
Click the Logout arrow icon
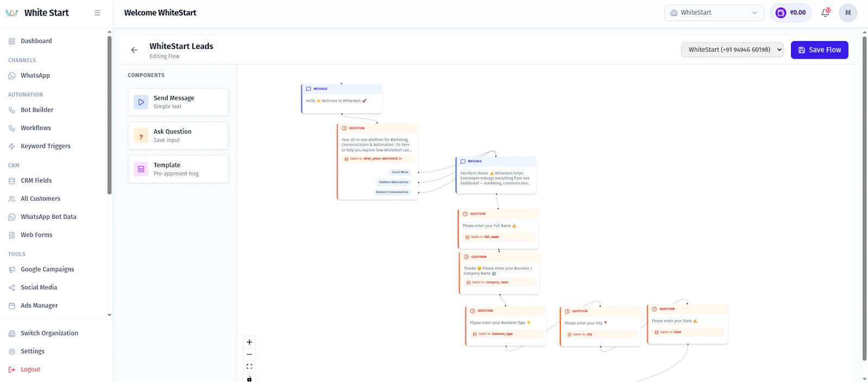tap(12, 370)
